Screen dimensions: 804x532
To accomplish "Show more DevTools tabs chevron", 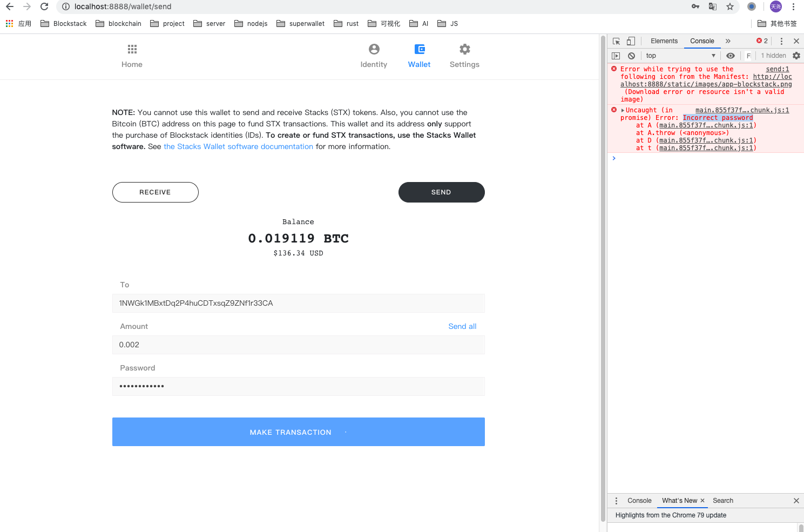I will [728, 41].
